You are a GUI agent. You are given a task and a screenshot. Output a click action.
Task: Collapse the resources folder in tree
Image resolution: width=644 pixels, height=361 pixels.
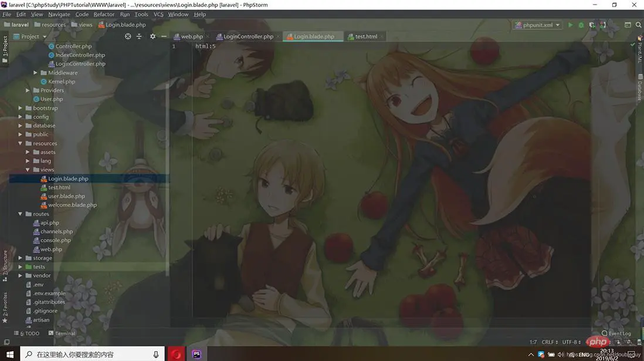pos(21,143)
